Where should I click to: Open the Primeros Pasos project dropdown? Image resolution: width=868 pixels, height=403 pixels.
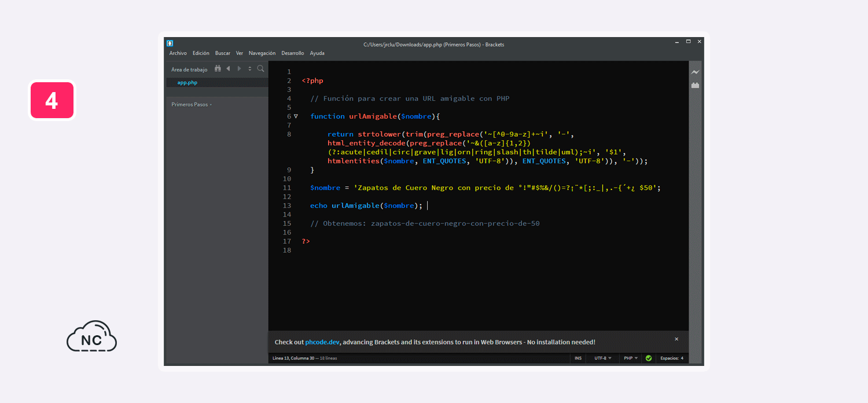pyautogui.click(x=192, y=105)
